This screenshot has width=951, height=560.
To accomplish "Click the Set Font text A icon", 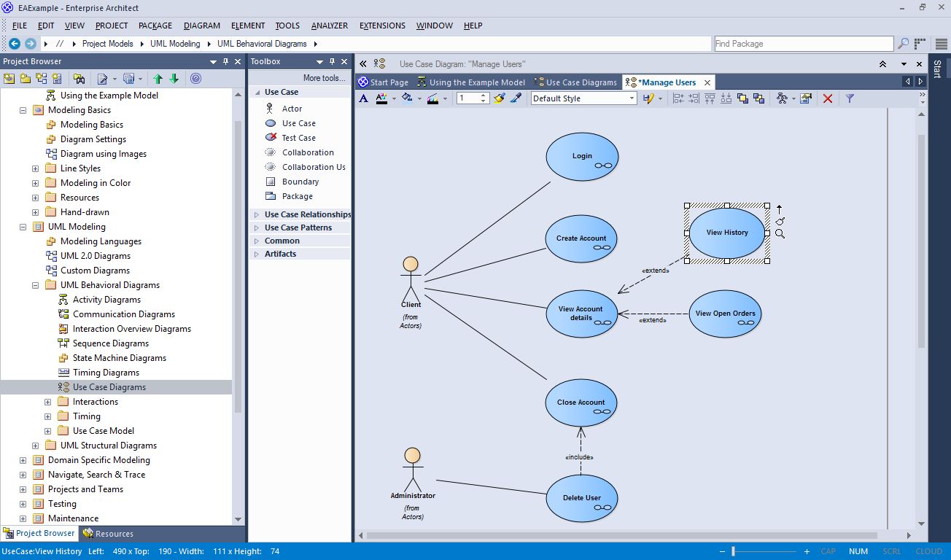I will pyautogui.click(x=364, y=98).
